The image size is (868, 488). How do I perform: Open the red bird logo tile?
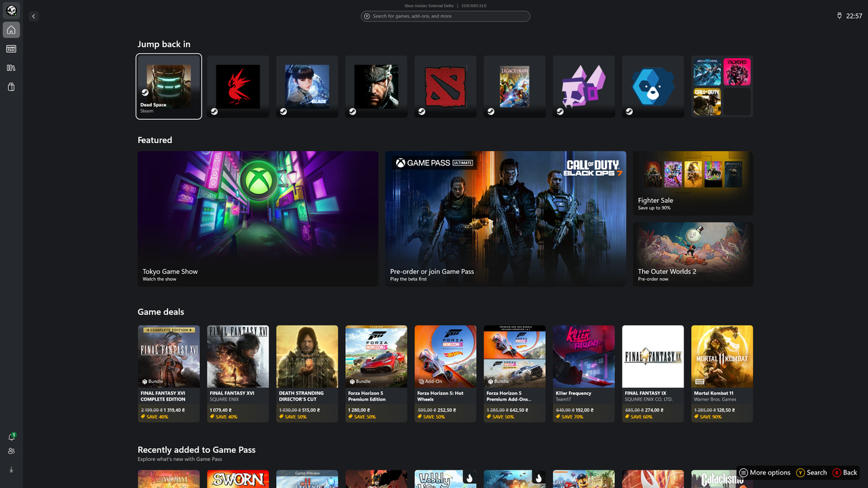[x=238, y=86]
